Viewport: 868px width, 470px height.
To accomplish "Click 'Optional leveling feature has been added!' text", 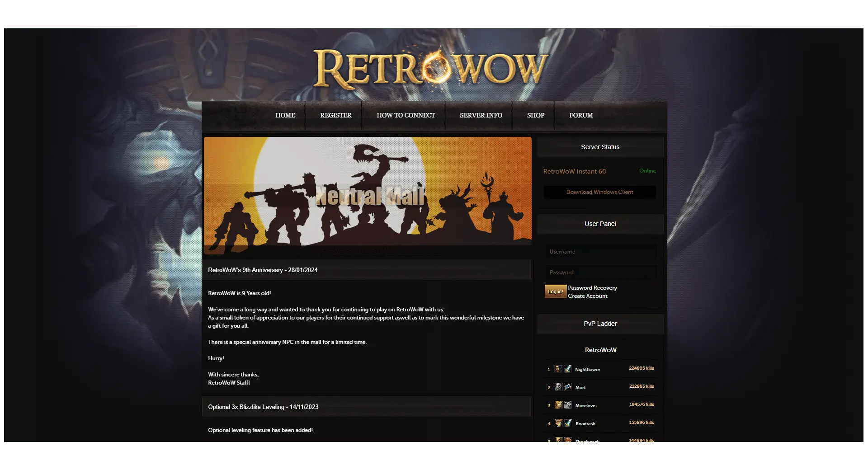I will pyautogui.click(x=260, y=430).
